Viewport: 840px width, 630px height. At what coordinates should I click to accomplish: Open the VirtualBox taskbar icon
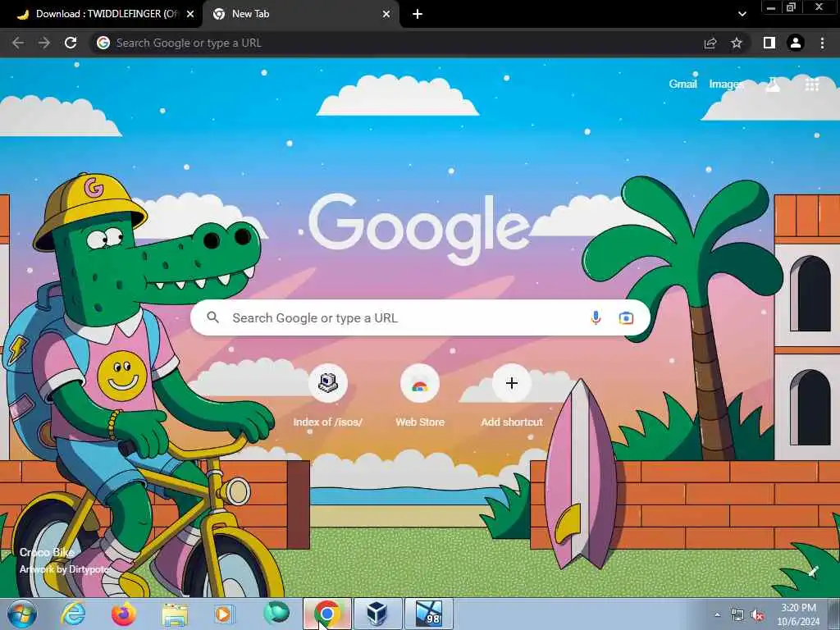(377, 614)
